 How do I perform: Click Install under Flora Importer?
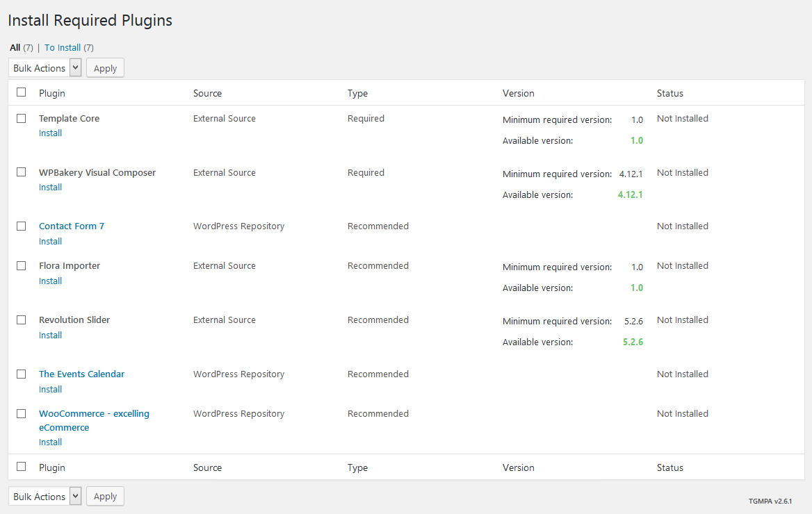click(x=50, y=281)
